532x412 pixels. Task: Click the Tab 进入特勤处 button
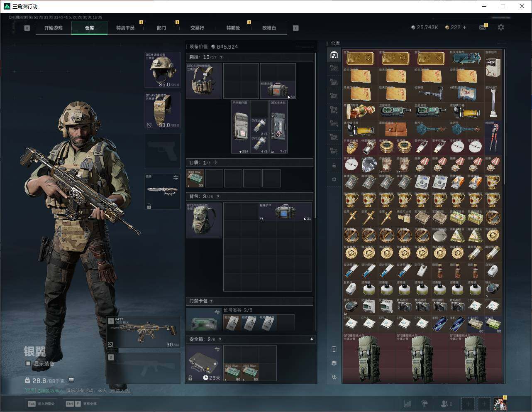pos(41,404)
